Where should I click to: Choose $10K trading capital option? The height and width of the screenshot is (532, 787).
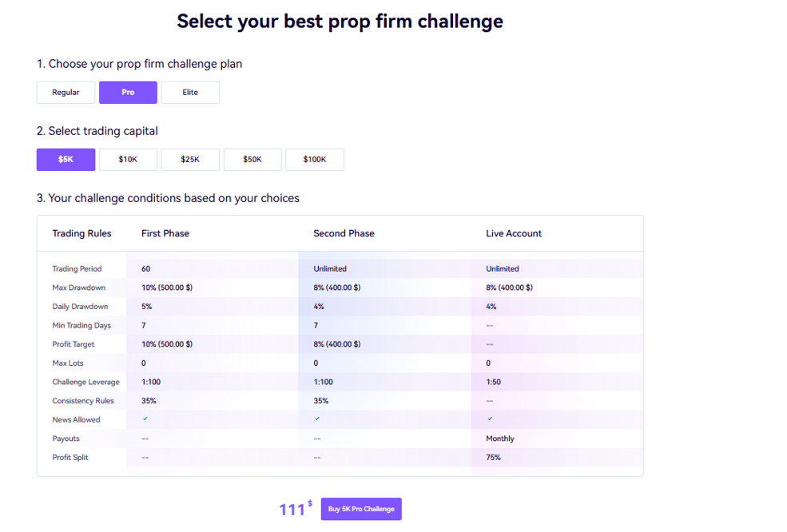[128, 160]
